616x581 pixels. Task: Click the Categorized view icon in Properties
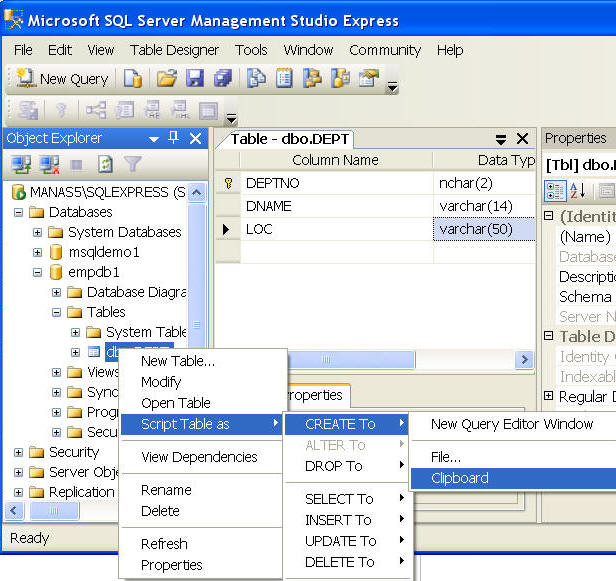pyautogui.click(x=555, y=191)
